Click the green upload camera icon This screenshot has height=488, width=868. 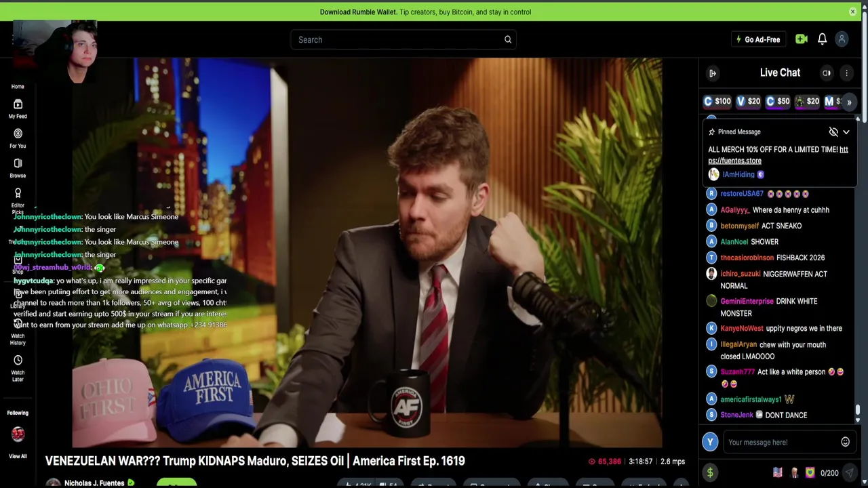tap(801, 39)
